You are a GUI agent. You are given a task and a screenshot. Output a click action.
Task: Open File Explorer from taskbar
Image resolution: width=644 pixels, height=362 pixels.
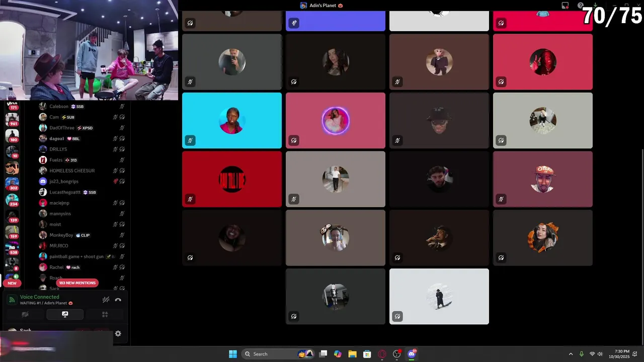point(352,354)
